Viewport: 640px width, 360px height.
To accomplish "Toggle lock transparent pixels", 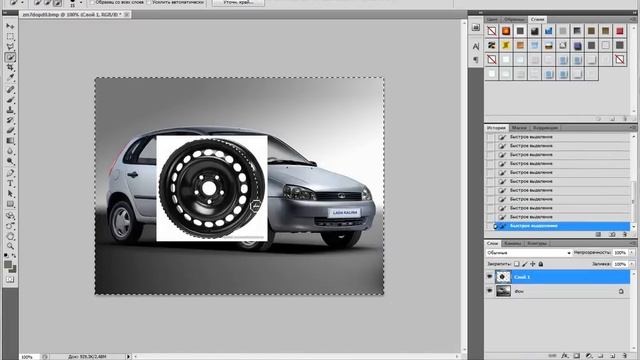I will pos(517,264).
